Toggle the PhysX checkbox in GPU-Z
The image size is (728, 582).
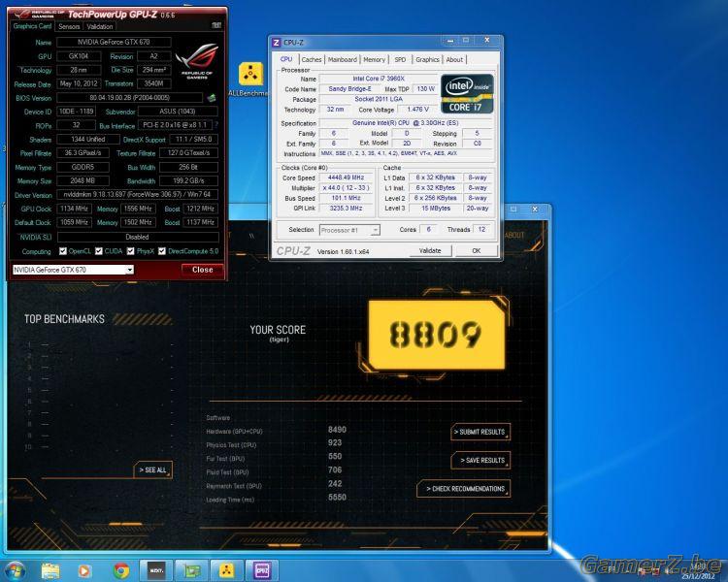click(x=130, y=251)
